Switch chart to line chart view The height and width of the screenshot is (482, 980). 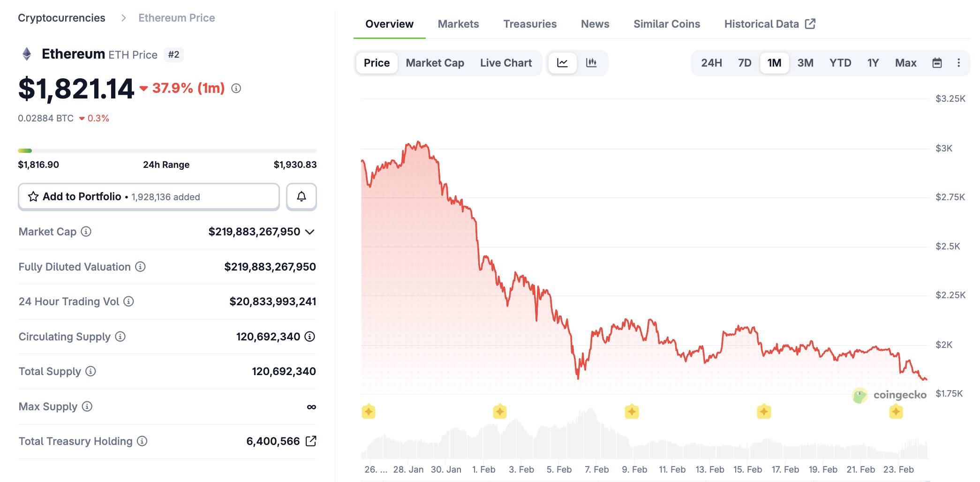(562, 62)
